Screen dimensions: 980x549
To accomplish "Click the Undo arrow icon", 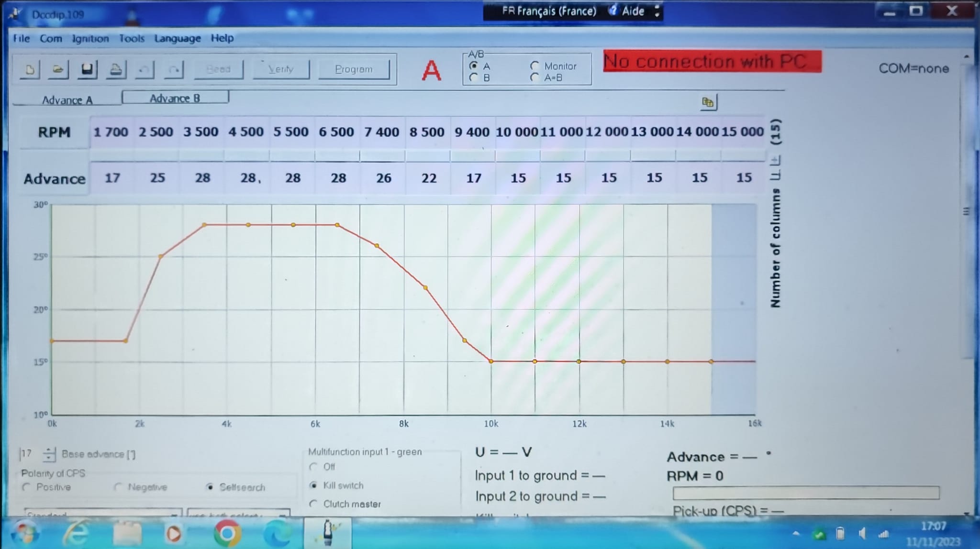I will [x=144, y=70].
